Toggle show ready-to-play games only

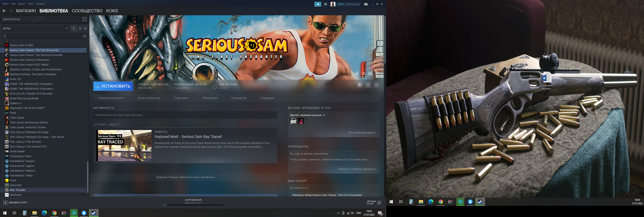click(85, 29)
